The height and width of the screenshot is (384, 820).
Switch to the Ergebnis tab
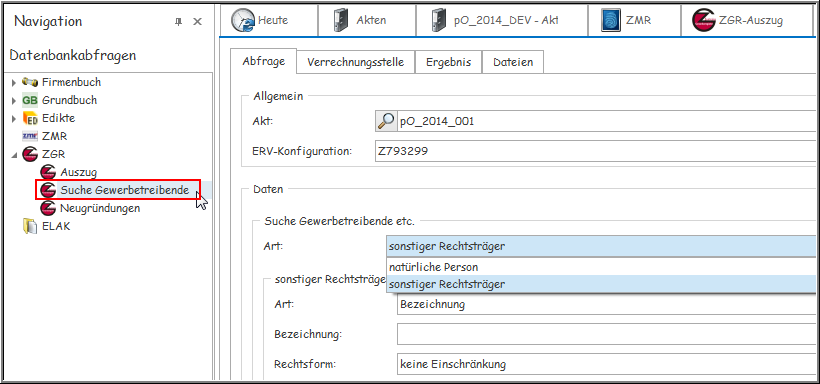point(448,62)
